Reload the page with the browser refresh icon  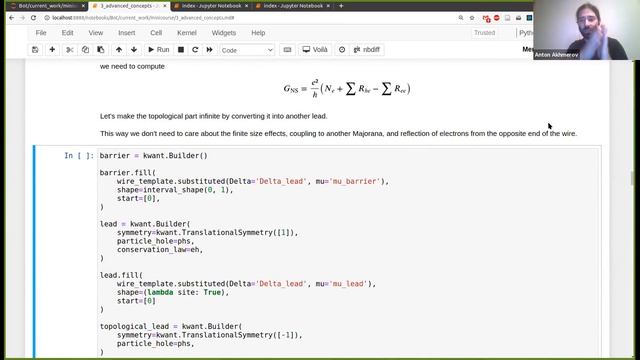tap(33, 18)
